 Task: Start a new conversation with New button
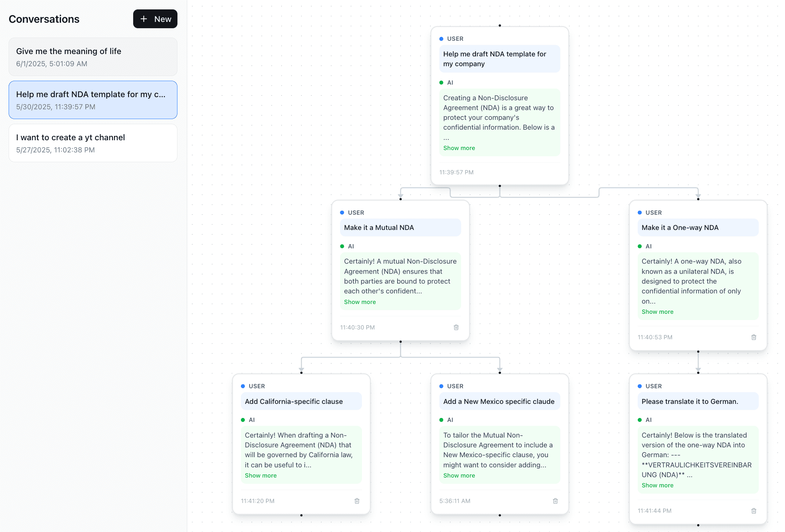pos(155,19)
